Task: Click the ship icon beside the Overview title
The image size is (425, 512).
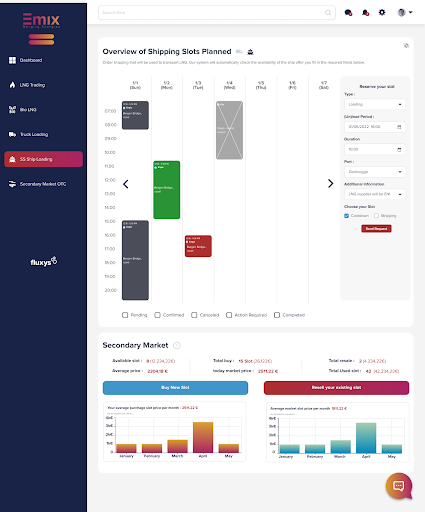Action: [x=250, y=52]
